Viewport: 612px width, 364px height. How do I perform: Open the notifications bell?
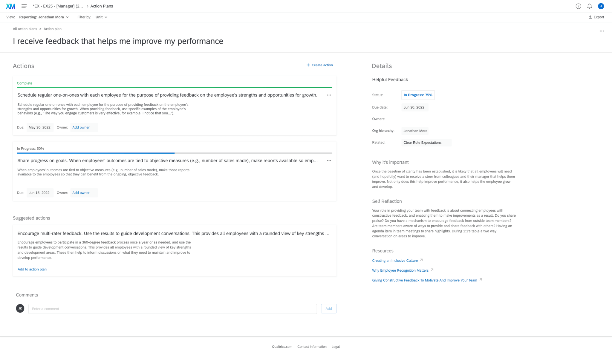tap(590, 6)
